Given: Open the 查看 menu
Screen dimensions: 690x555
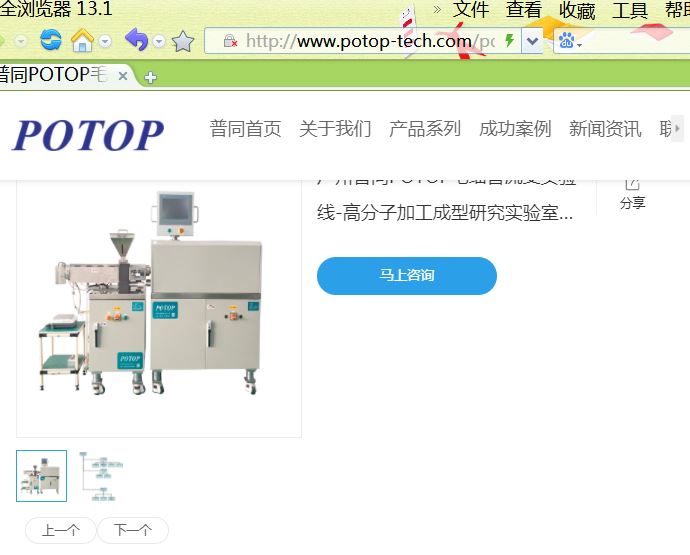Looking at the screenshot, I should [x=524, y=10].
